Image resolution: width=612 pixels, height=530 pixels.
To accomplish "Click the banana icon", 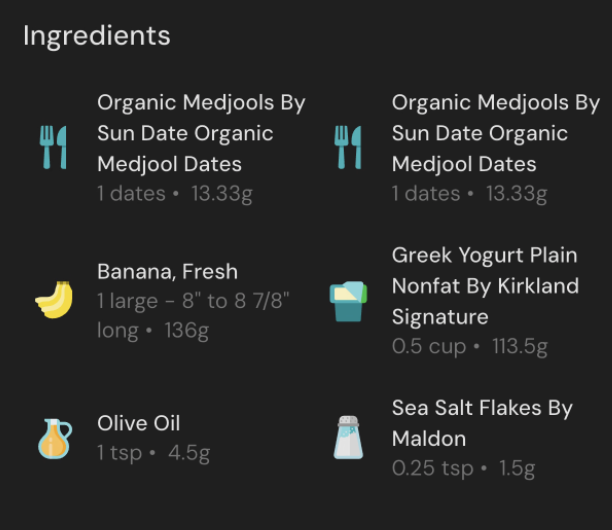I will click(54, 300).
